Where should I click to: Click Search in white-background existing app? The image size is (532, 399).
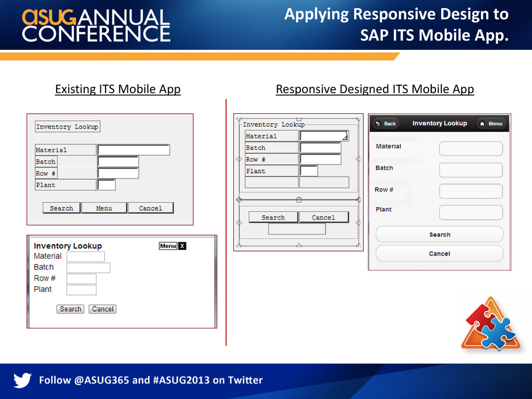click(x=70, y=309)
